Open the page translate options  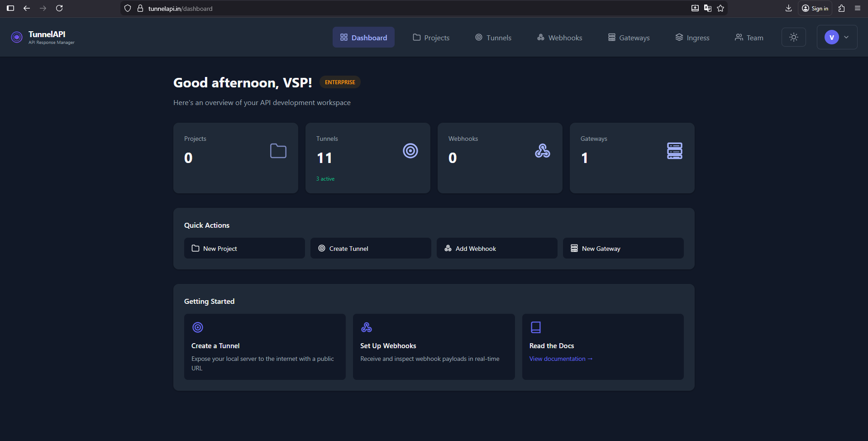[x=708, y=8]
